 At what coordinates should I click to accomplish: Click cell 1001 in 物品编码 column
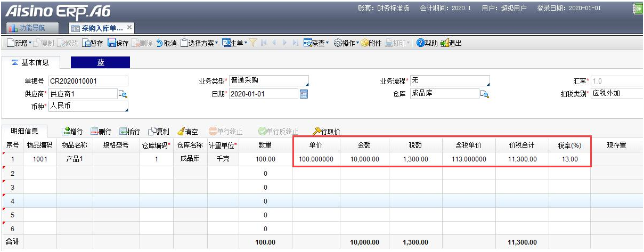click(40, 159)
